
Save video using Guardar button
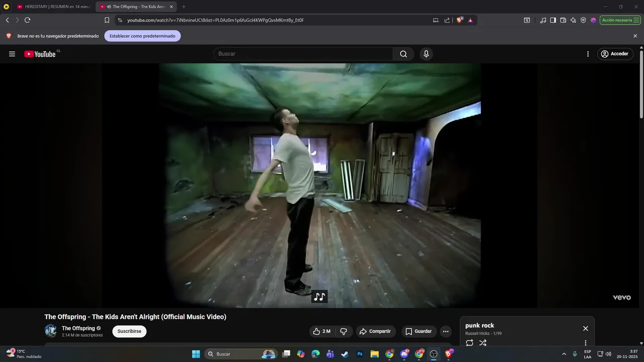click(x=419, y=331)
